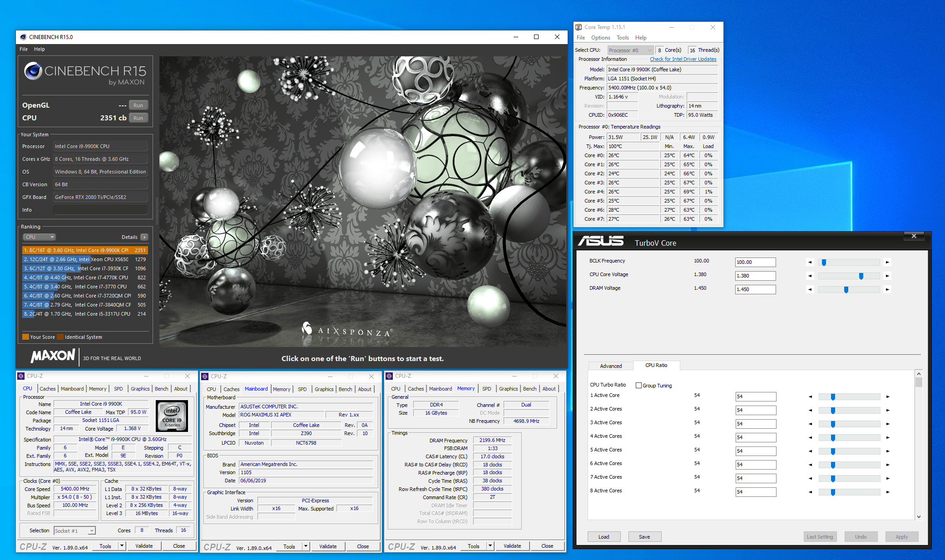Raise 1 Active Core ratio arrow
This screenshot has width=945, height=560.
[x=888, y=396]
